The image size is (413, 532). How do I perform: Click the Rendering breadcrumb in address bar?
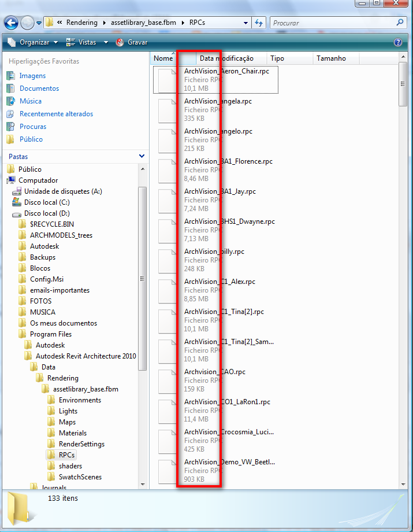pyautogui.click(x=81, y=23)
